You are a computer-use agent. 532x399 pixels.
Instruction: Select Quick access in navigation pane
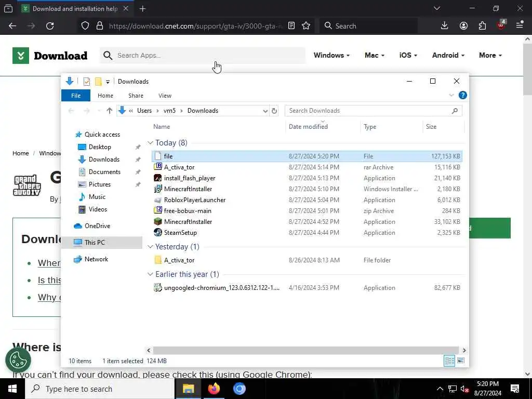pyautogui.click(x=102, y=135)
